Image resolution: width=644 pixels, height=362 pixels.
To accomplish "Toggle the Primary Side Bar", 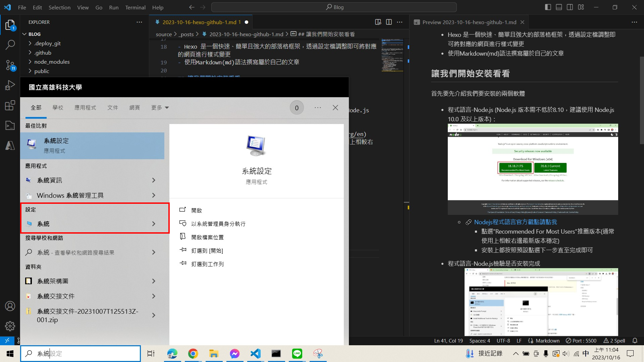I will tap(548, 7).
